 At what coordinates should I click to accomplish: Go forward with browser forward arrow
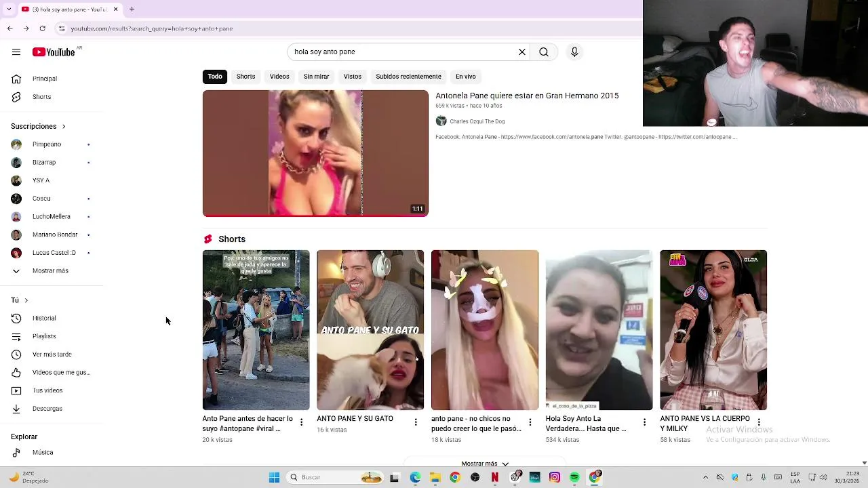(26, 28)
